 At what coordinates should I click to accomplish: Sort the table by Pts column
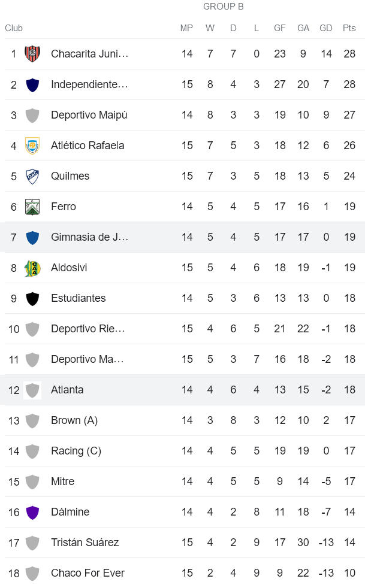349,28
